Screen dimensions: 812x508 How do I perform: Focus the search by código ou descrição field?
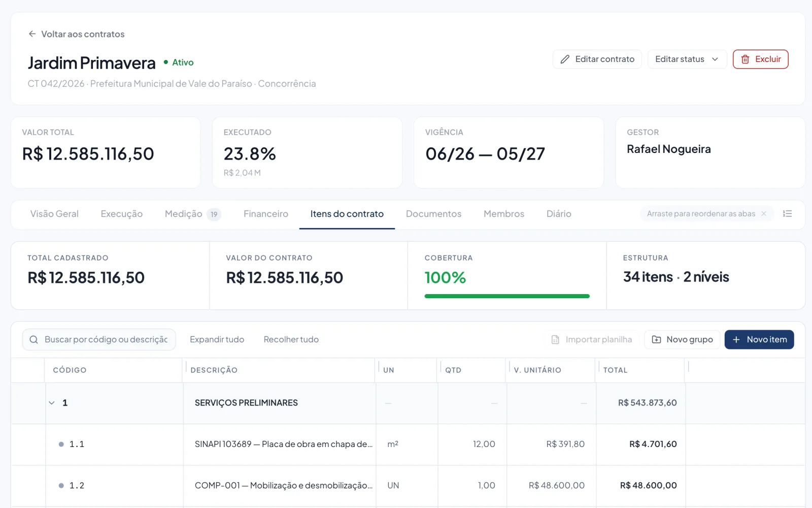pos(99,340)
